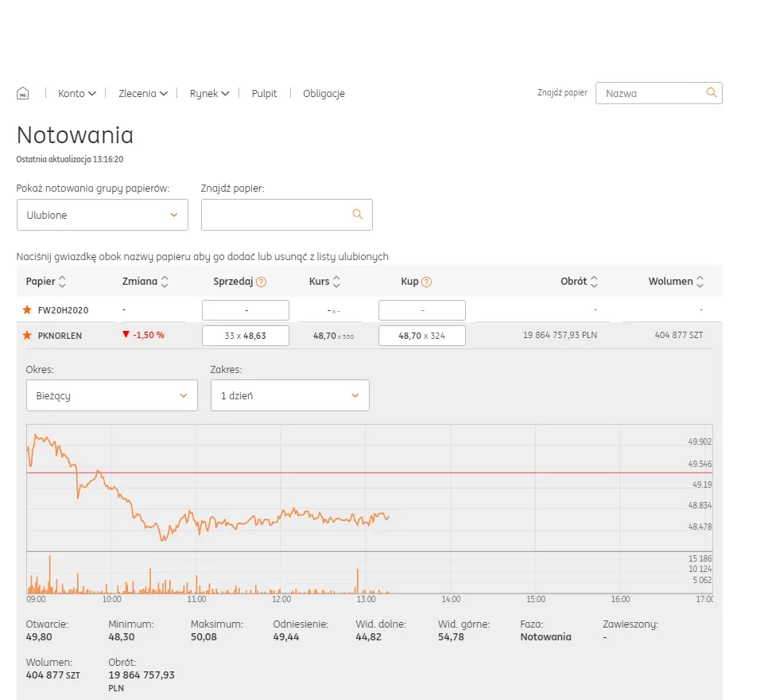The height and width of the screenshot is (700, 768).
Task: Sort table by Zmiana arrows
Action: 165,282
